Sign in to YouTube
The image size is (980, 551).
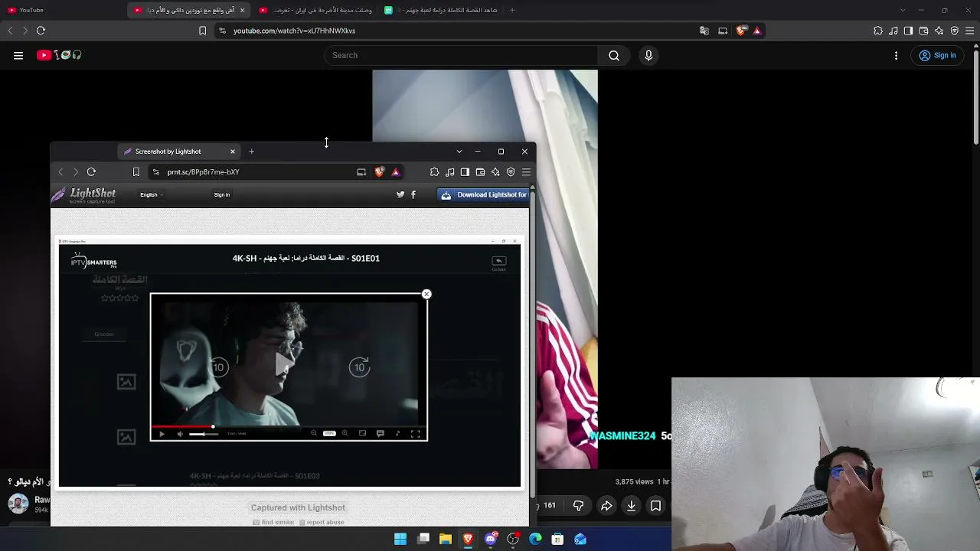937,55
